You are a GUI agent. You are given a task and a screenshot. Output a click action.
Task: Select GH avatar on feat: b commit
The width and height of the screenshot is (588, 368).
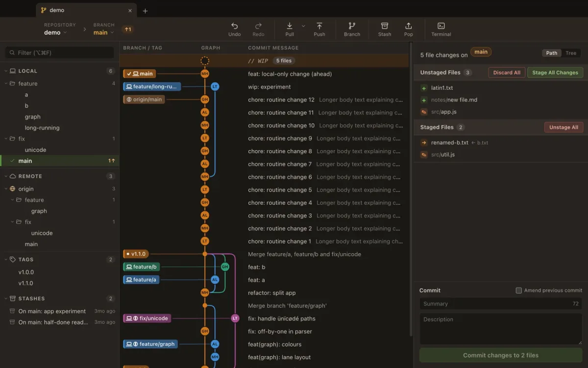(x=225, y=267)
